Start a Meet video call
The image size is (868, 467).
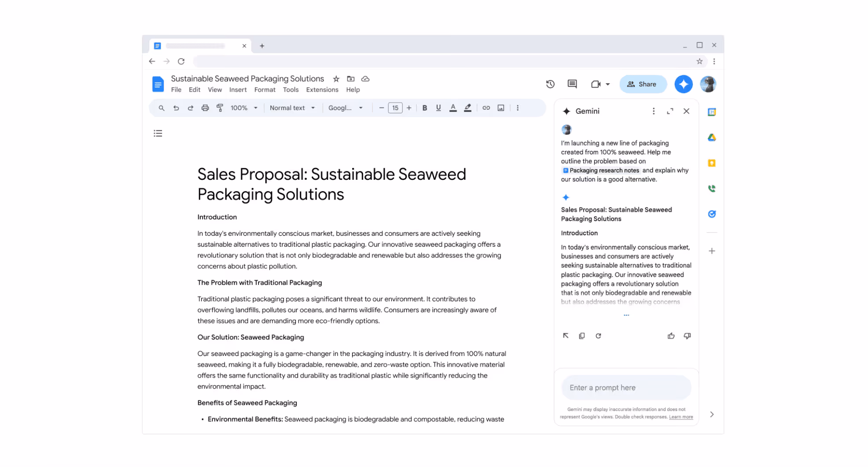(x=596, y=84)
